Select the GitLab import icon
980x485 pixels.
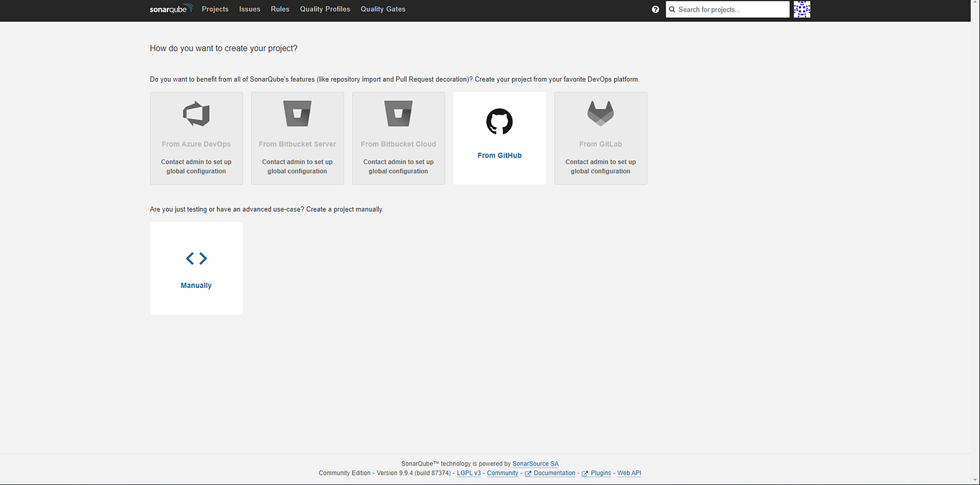tap(600, 113)
